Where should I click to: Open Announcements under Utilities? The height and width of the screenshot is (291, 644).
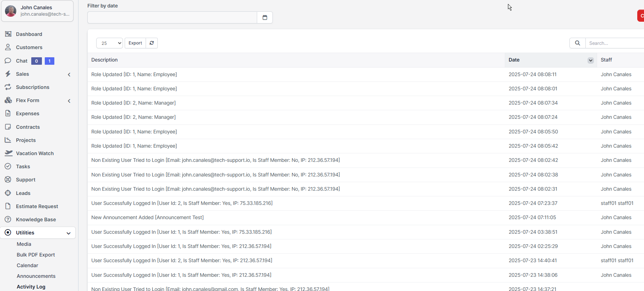coord(36,276)
